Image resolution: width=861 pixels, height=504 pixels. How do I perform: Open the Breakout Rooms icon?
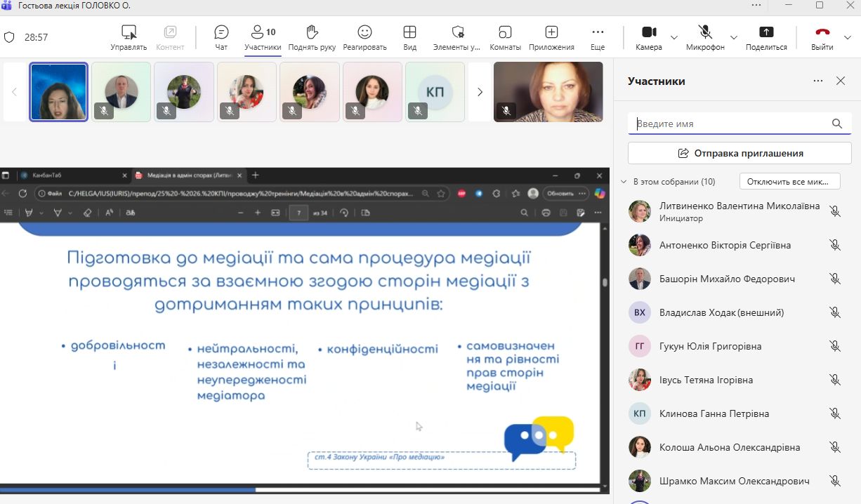click(x=505, y=37)
